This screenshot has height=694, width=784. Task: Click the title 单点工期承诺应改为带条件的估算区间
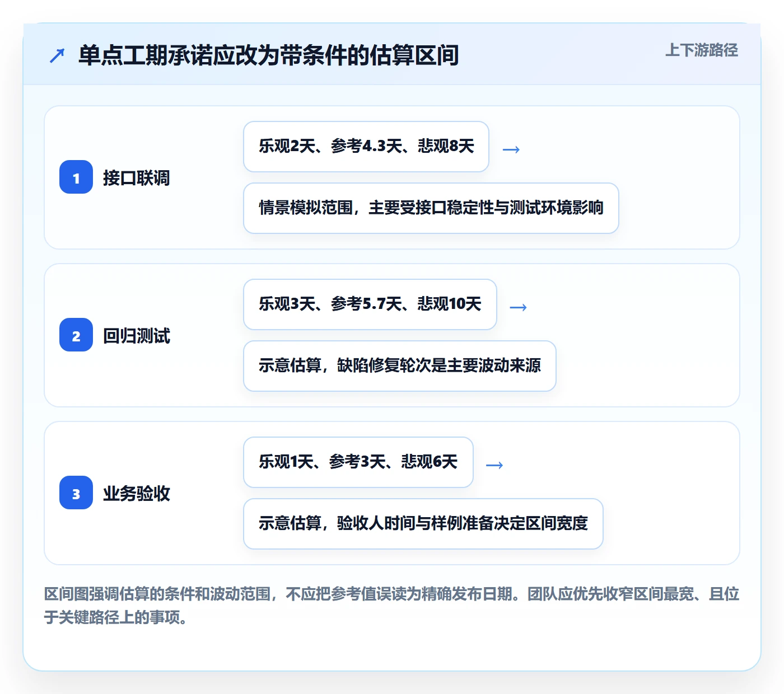(x=269, y=55)
